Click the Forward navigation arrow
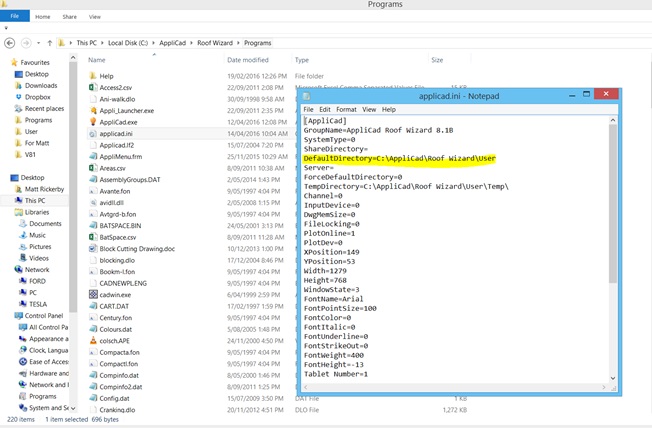Viewport: 652px width, 428px height. [x=26, y=43]
